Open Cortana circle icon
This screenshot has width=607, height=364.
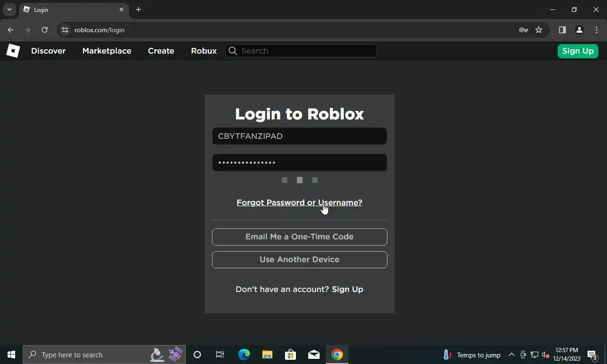point(197,355)
